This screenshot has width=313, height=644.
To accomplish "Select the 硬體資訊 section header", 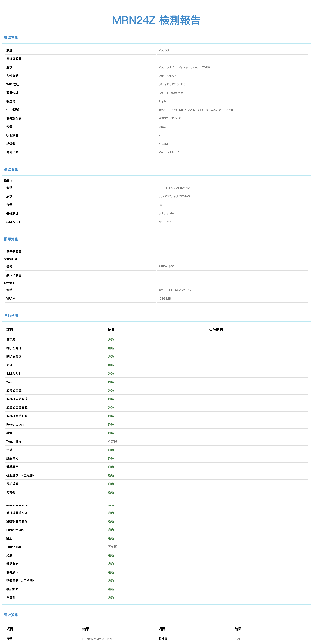I will 11,38.
